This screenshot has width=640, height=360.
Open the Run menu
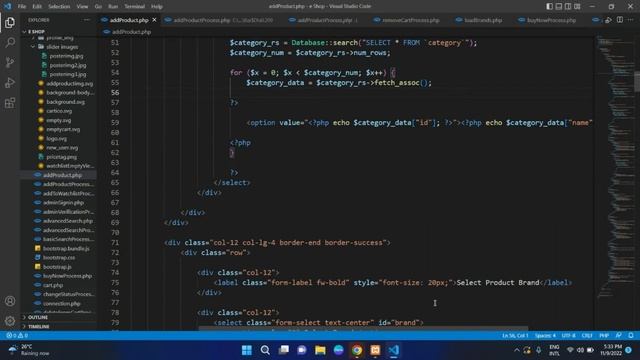[113, 7]
